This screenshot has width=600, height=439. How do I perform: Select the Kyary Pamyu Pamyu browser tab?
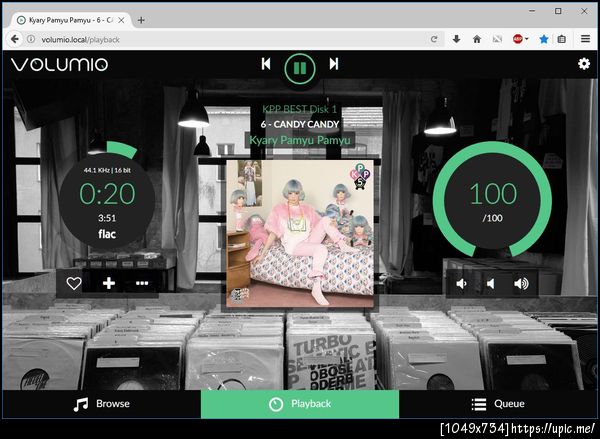coord(71,20)
